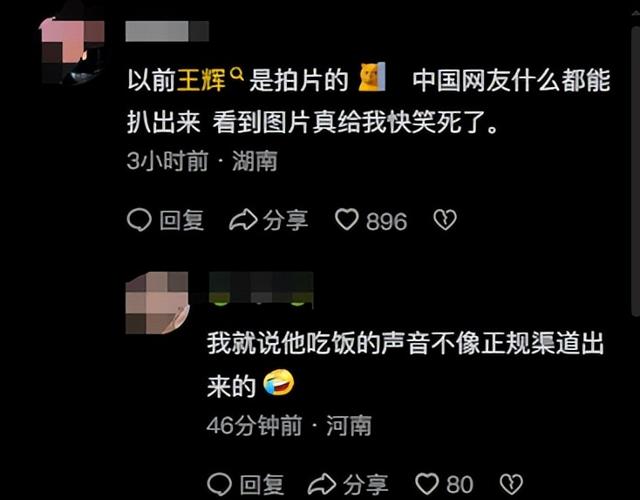Click the bear emoji sticker in first comment

pyautogui.click(x=372, y=77)
